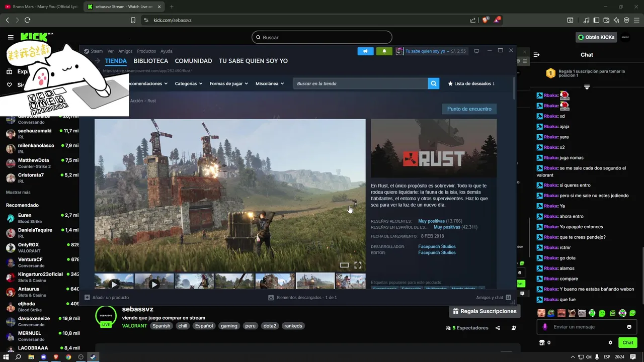Switch to the COMUNIDAD tab
This screenshot has height=362, width=644.
193,61
